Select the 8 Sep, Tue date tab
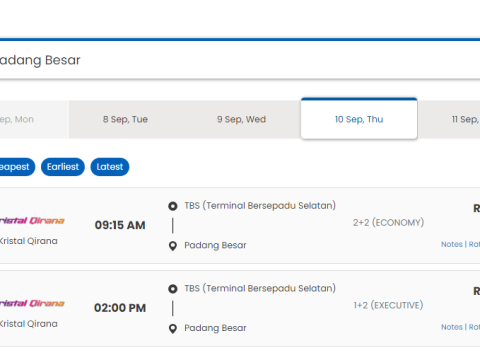Image resolution: width=480 pixels, height=360 pixels. point(125,119)
